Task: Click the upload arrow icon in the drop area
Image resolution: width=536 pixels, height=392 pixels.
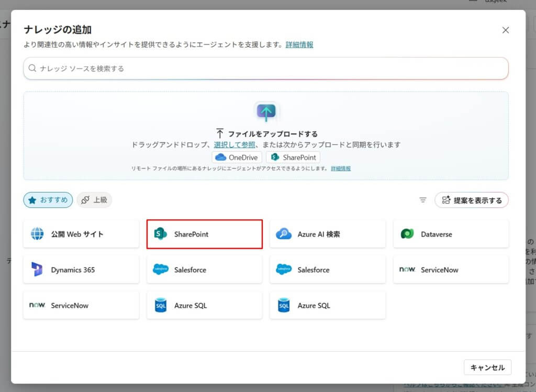Action: 266,112
